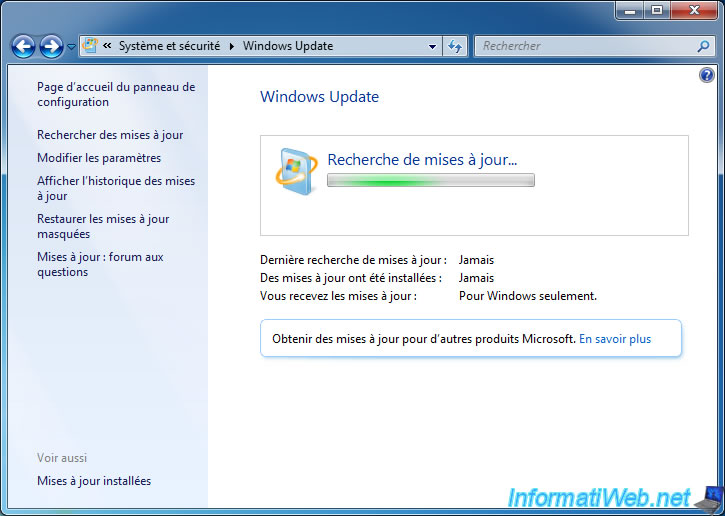This screenshot has width=725, height=516.
Task: Open the address bar history dropdown
Action: tap(432, 46)
